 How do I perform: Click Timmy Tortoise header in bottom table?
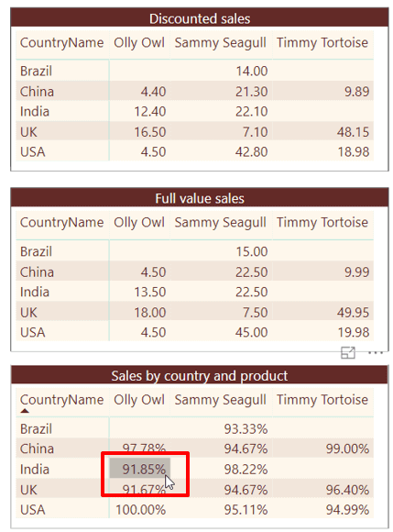[x=322, y=400]
